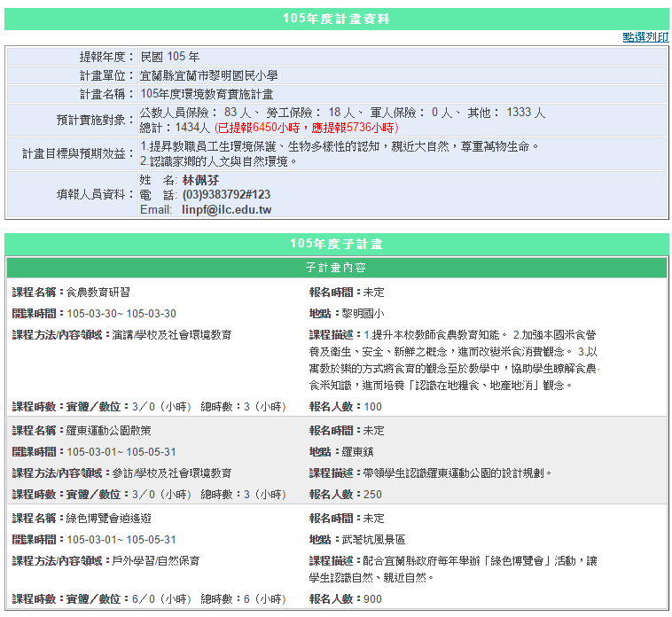Click the year value 民國 105 年
The height and width of the screenshot is (617, 672).
[x=170, y=57]
